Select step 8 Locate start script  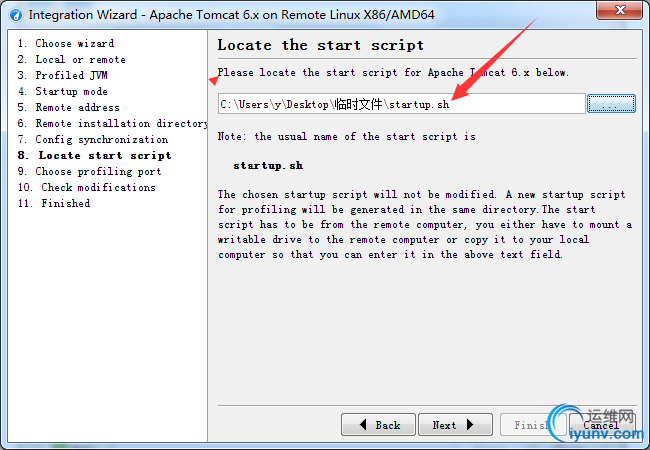point(94,155)
